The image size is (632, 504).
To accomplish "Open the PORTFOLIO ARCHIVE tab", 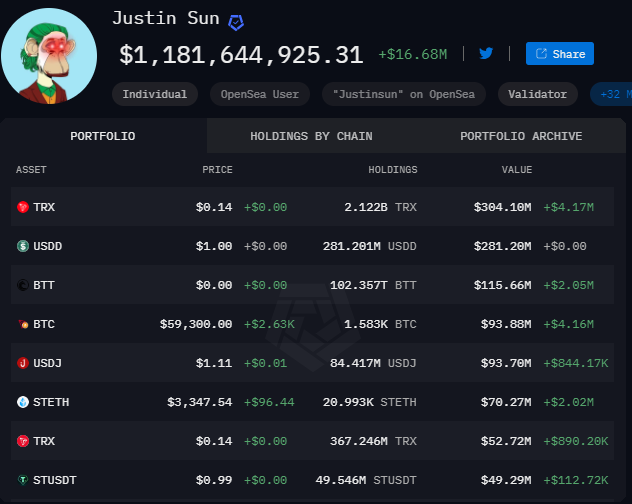I will pyautogui.click(x=521, y=136).
